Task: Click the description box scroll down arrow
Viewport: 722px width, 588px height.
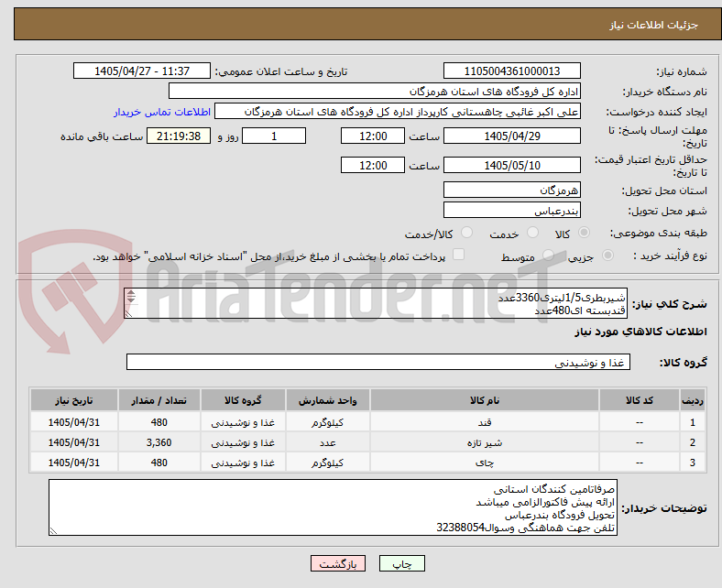Action: point(131,299)
